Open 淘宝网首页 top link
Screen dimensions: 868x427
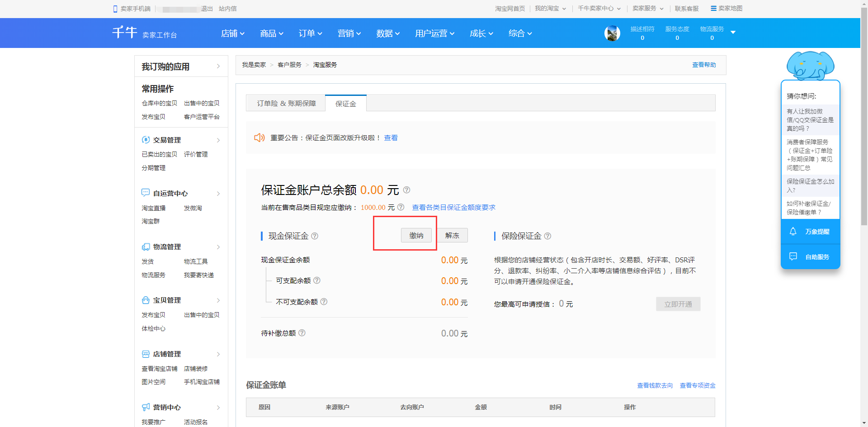(x=510, y=9)
